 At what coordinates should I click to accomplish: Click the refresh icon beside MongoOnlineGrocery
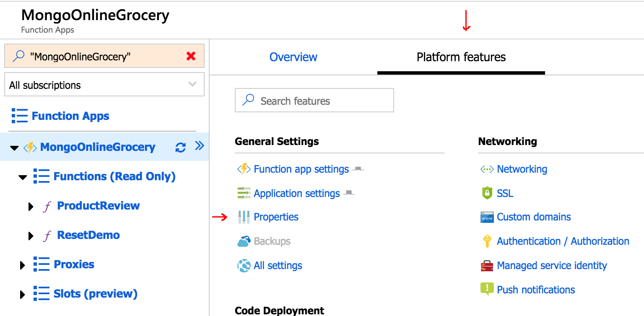[x=180, y=147]
